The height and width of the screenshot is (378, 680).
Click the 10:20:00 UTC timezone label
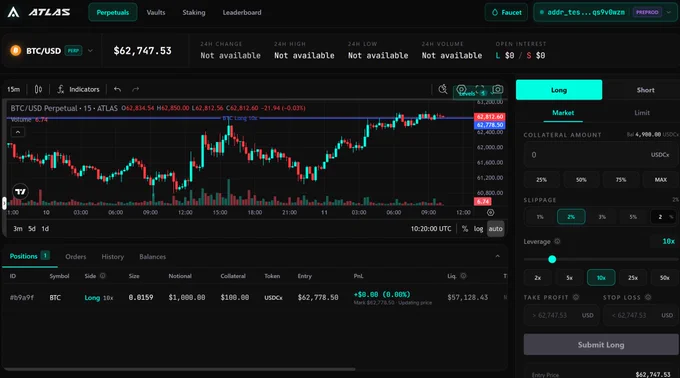click(431, 228)
